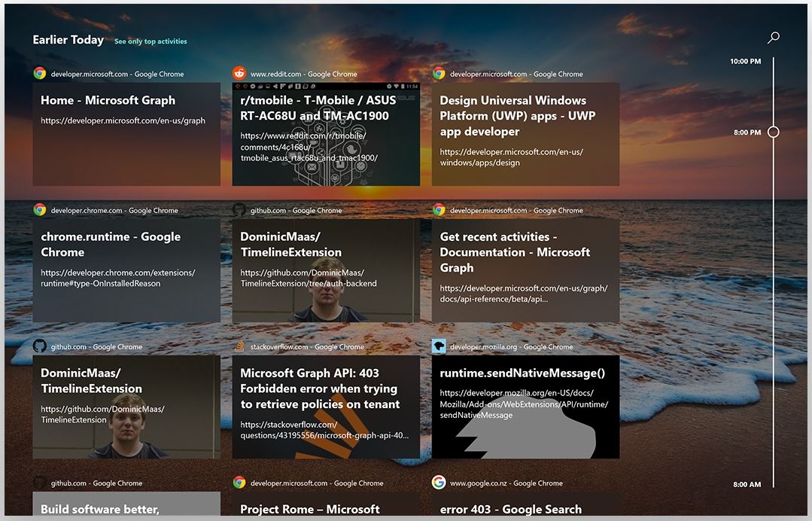This screenshot has height=521, width=812.
Task: Click Reddit icon above r/tmobile card
Action: [x=239, y=73]
